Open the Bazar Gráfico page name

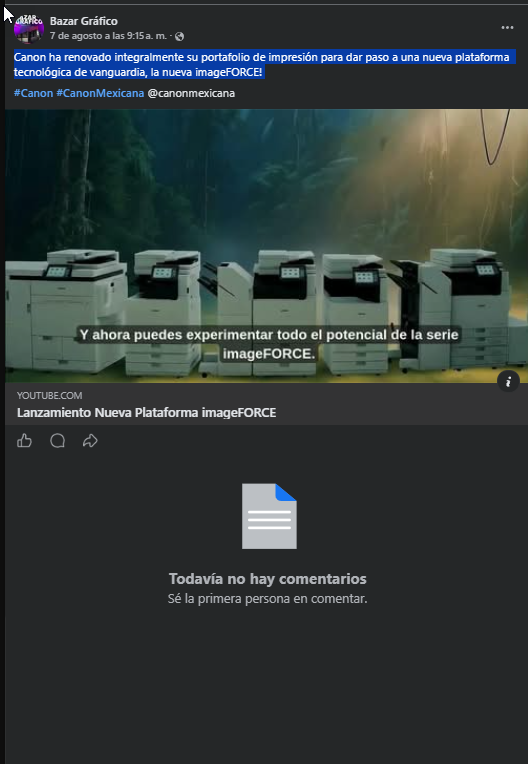84,21
